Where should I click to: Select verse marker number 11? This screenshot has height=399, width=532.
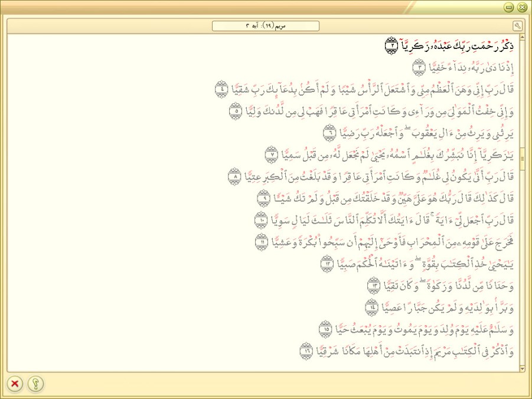262,242
